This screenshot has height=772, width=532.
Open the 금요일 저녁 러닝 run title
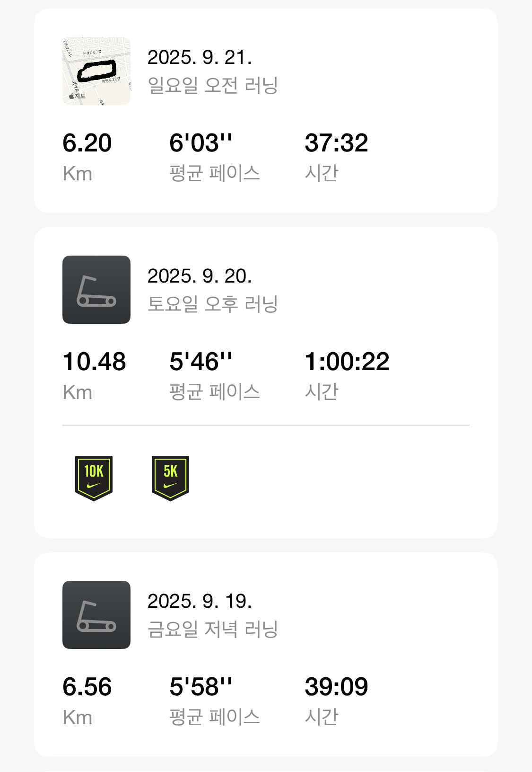pyautogui.click(x=212, y=629)
